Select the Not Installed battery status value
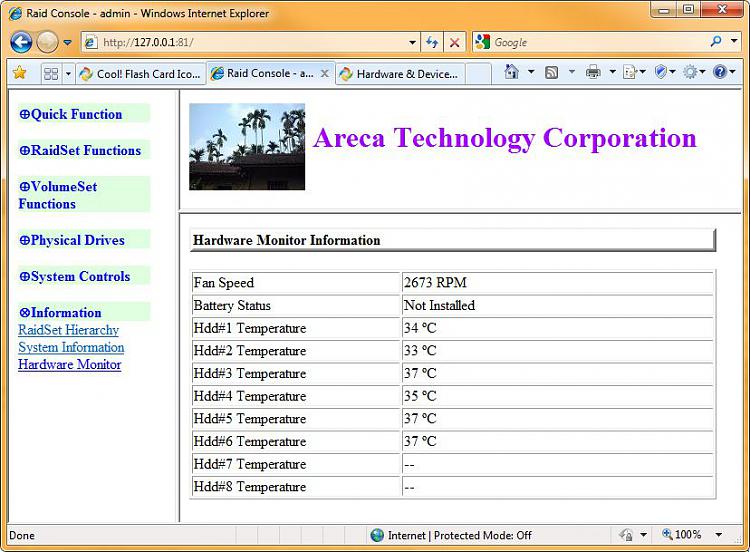This screenshot has width=750, height=552. click(x=440, y=305)
